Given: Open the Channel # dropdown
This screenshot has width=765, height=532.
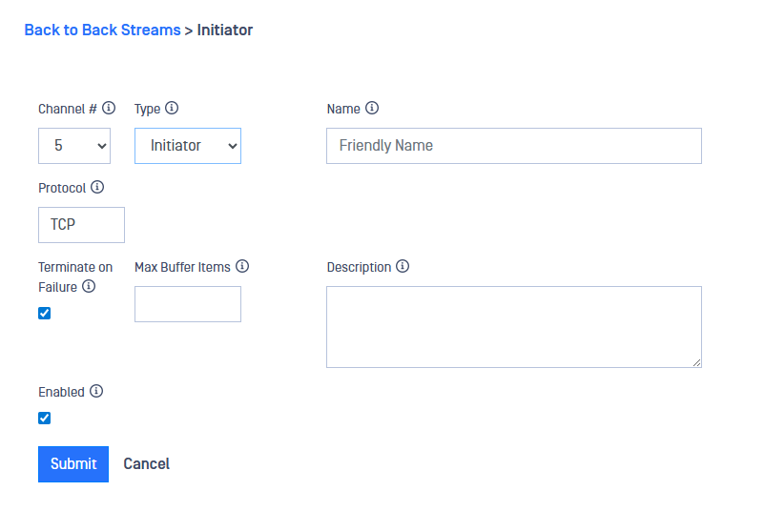Looking at the screenshot, I should click(74, 146).
